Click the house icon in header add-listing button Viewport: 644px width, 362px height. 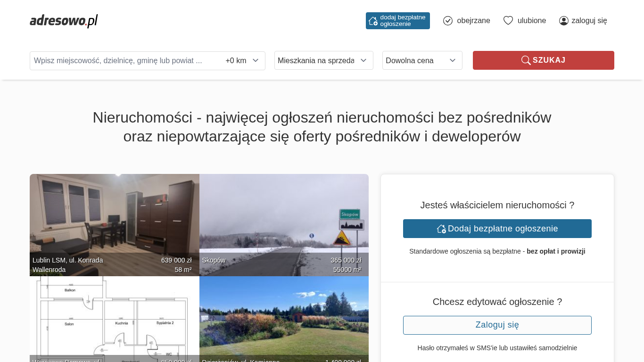click(373, 21)
